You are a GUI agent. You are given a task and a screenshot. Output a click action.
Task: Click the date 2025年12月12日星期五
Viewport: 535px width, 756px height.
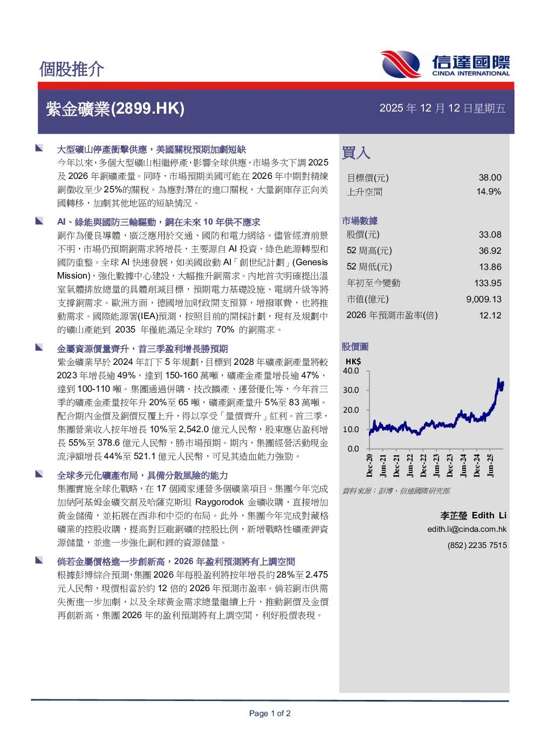pyautogui.click(x=442, y=108)
